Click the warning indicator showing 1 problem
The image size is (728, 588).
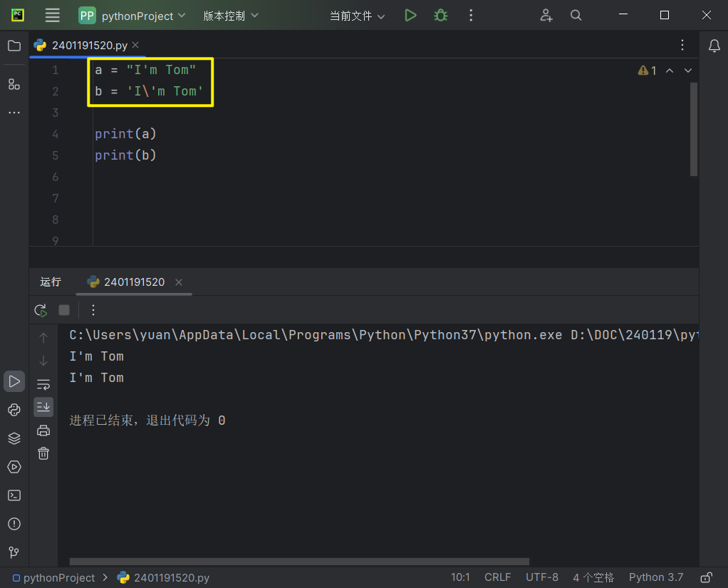(648, 71)
